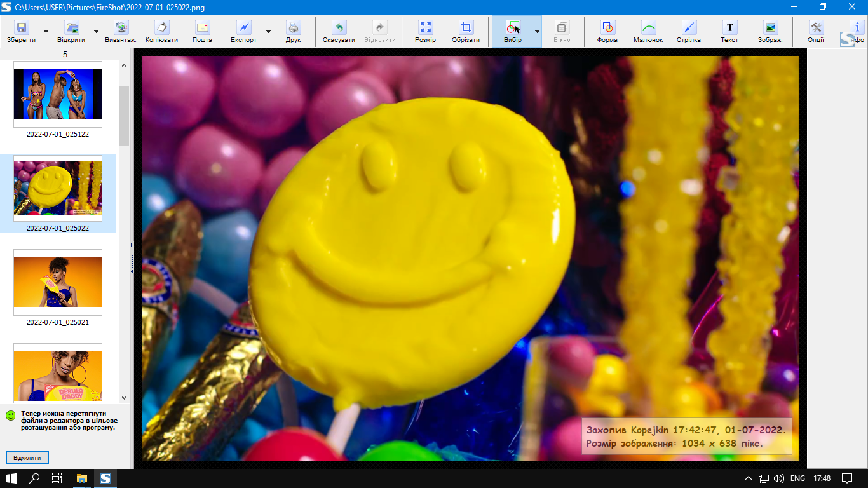Select the Текст (Text) tool

(x=729, y=31)
